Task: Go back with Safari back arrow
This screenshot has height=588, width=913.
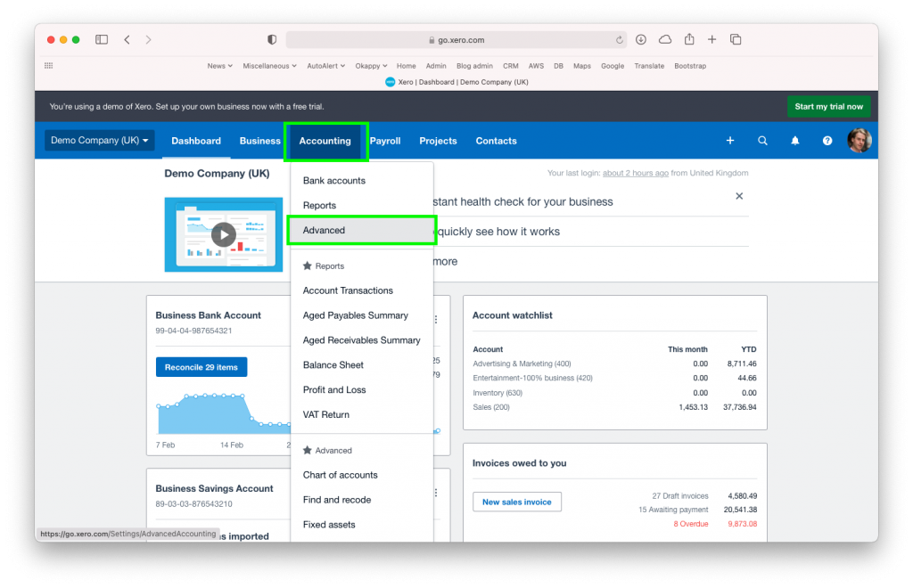Action: click(127, 39)
